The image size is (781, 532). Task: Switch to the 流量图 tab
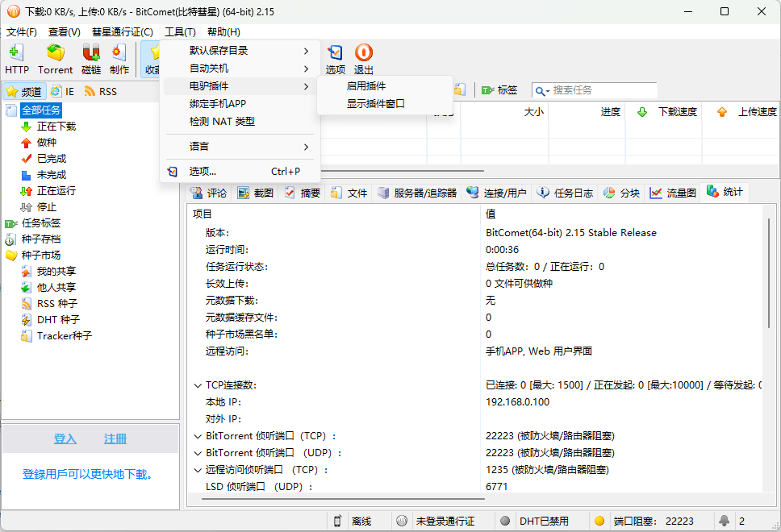673,193
